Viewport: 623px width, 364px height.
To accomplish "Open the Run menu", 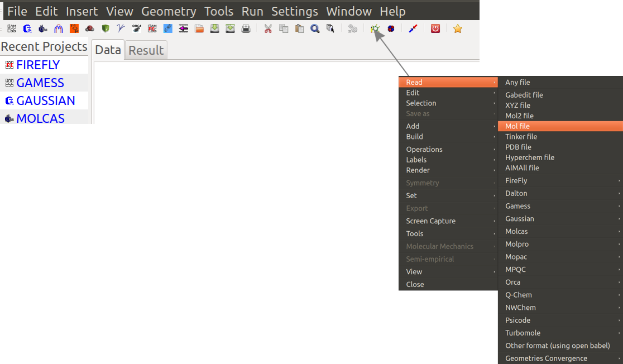I will [x=252, y=11].
